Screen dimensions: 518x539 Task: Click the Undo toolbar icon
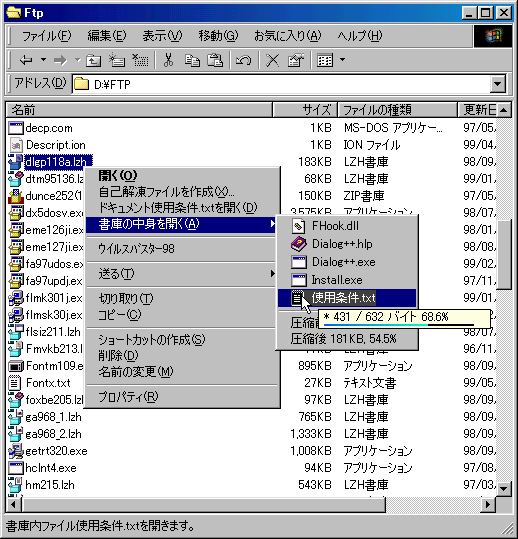(x=243, y=60)
